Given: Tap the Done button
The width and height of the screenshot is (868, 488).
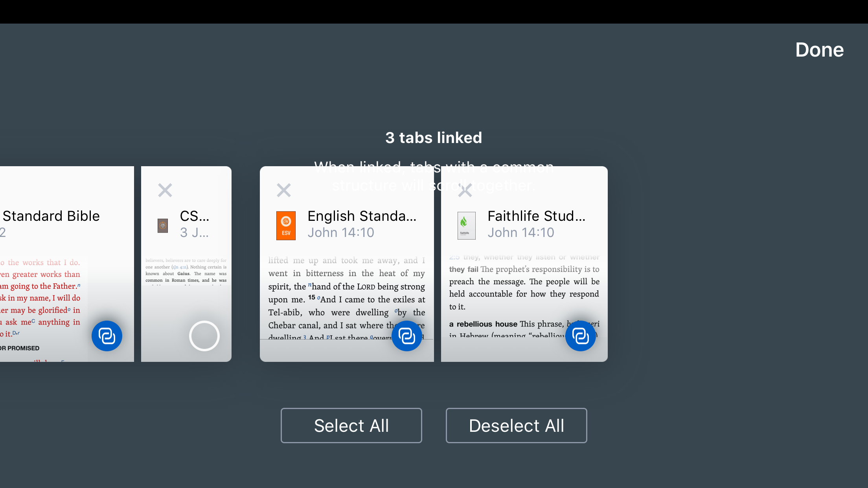Looking at the screenshot, I should pyautogui.click(x=819, y=50).
